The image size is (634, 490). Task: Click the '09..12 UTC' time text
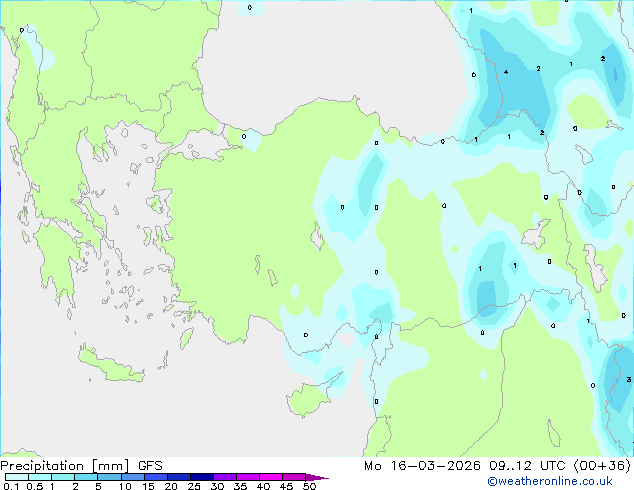click(527, 466)
